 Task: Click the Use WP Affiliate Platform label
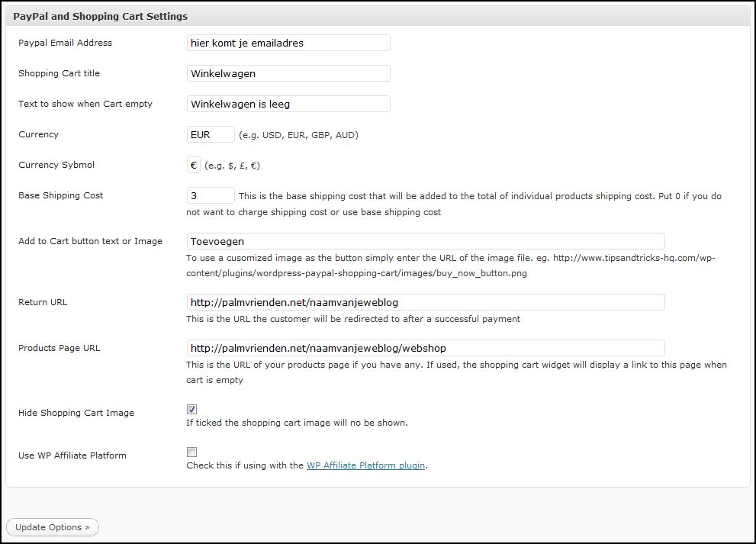coord(72,455)
